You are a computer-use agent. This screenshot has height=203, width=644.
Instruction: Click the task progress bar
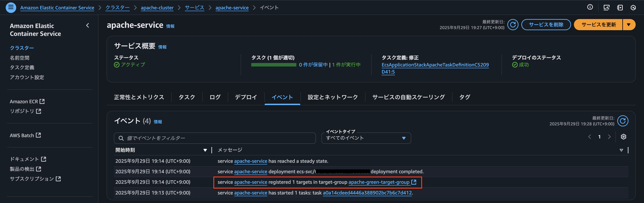point(274,65)
